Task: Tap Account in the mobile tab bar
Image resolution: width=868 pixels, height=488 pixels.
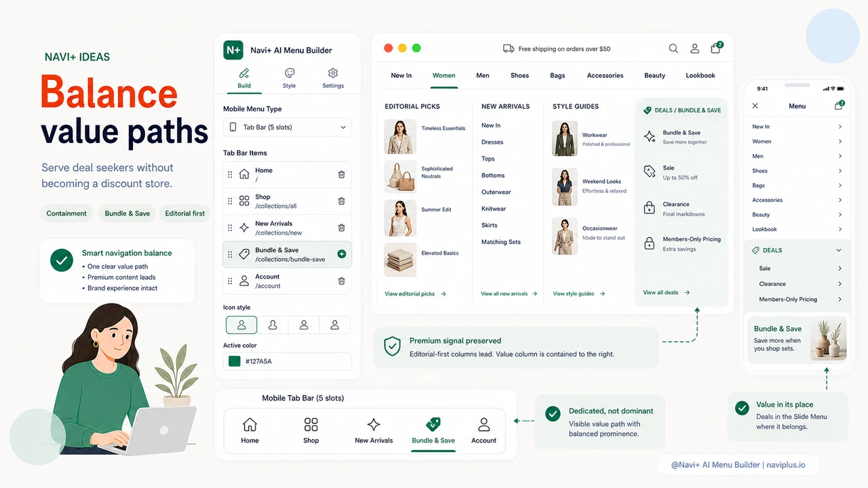Action: click(484, 431)
